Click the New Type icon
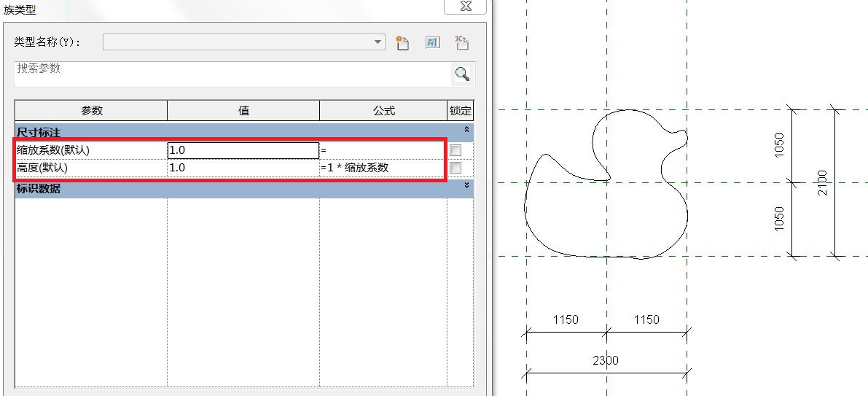 coord(402,42)
